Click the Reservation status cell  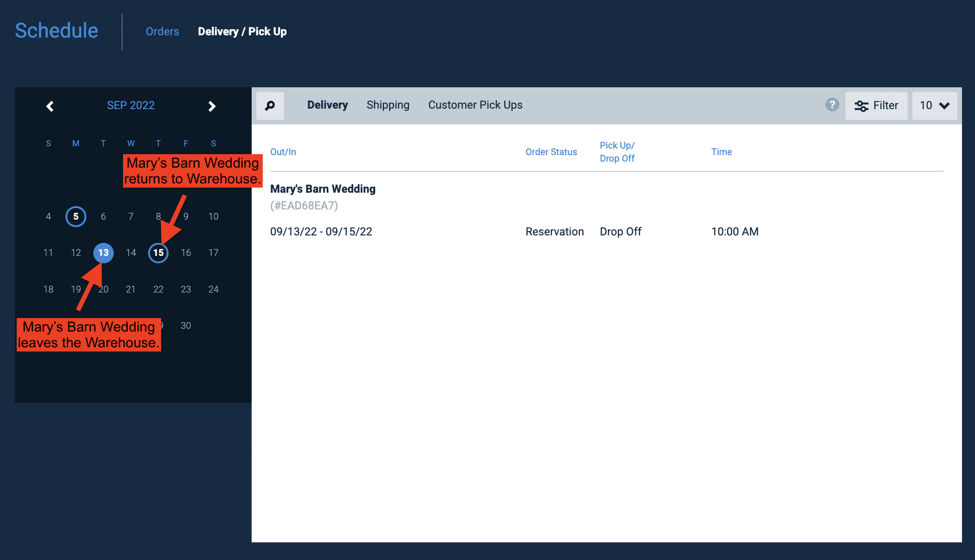(x=555, y=232)
